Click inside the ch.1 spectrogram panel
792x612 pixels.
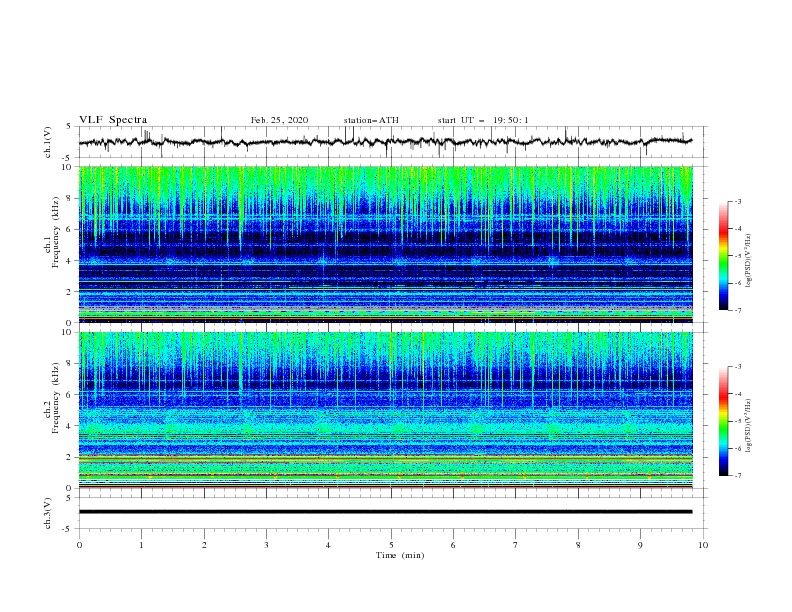pos(386,244)
